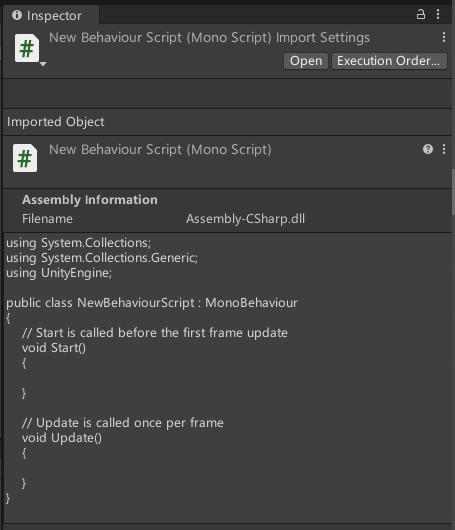Click the Assembly Information heading
The height and width of the screenshot is (530, 455).
[x=90, y=200]
